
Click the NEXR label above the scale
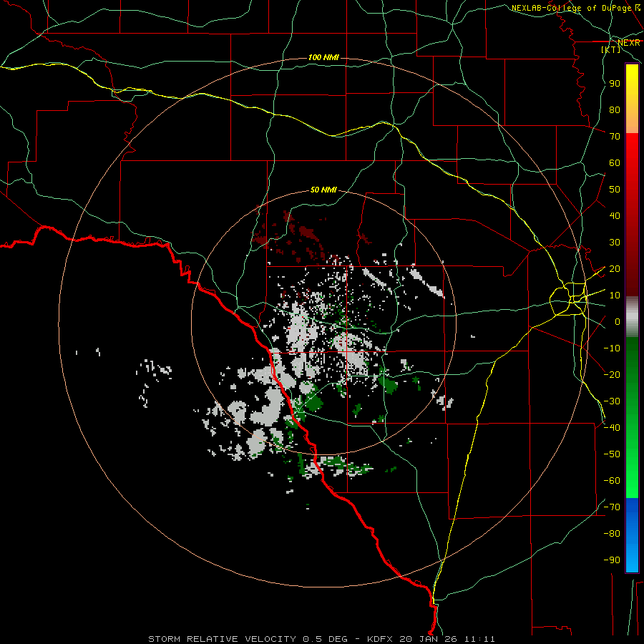(629, 43)
